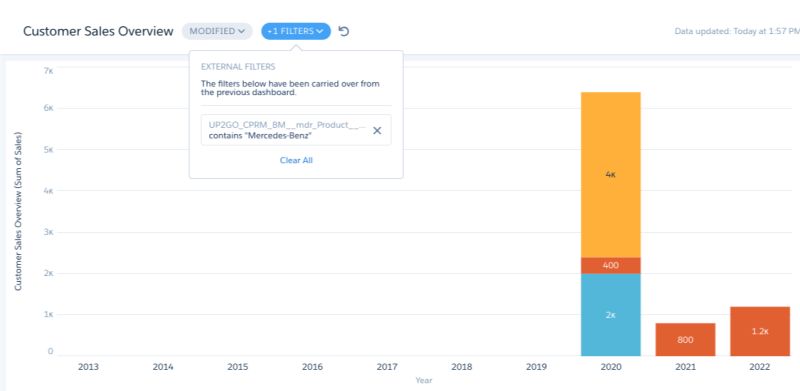This screenshot has height=391, width=800.
Task: Click the 2019 year axis label
Action: coord(536,366)
